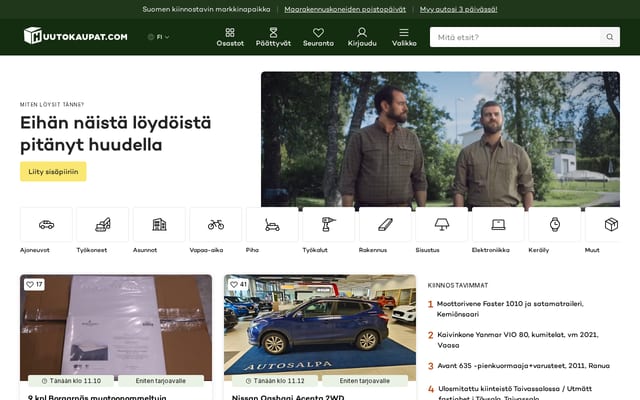The image size is (640, 400).
Task: Select the Ajoneuvot car category icon
Action: click(x=47, y=224)
